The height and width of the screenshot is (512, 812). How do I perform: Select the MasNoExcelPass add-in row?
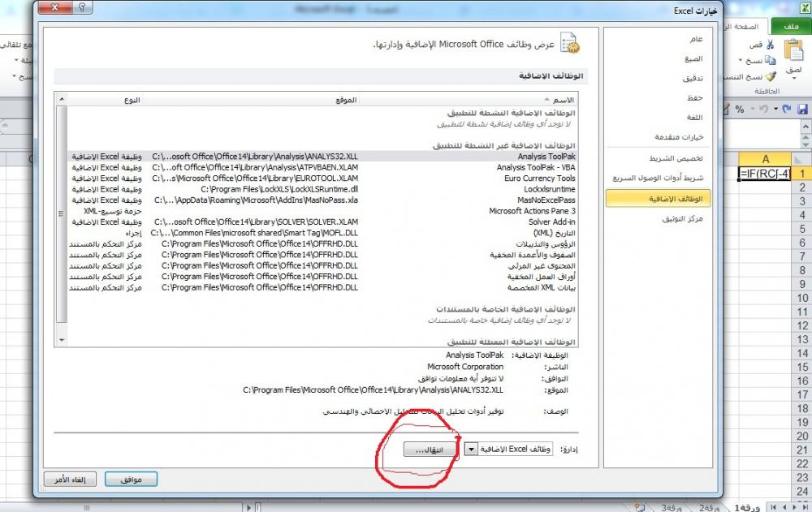tap(322, 200)
